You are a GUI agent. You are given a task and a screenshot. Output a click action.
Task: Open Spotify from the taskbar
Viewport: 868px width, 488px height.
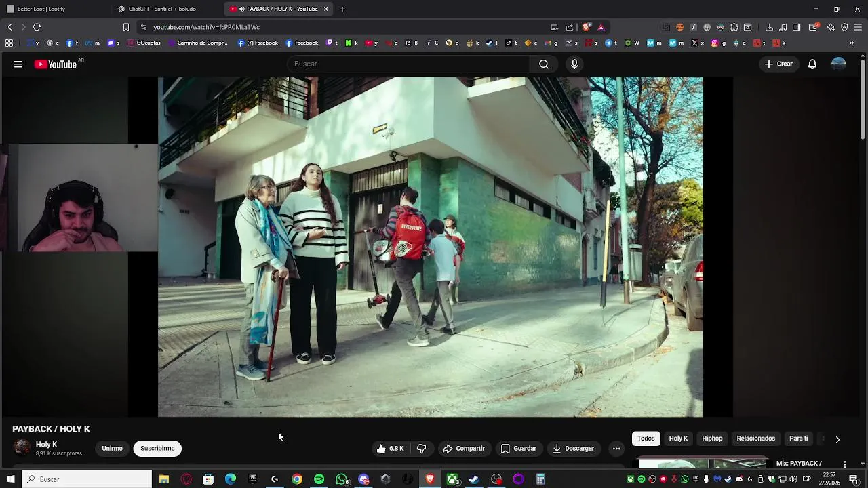pos(319,479)
